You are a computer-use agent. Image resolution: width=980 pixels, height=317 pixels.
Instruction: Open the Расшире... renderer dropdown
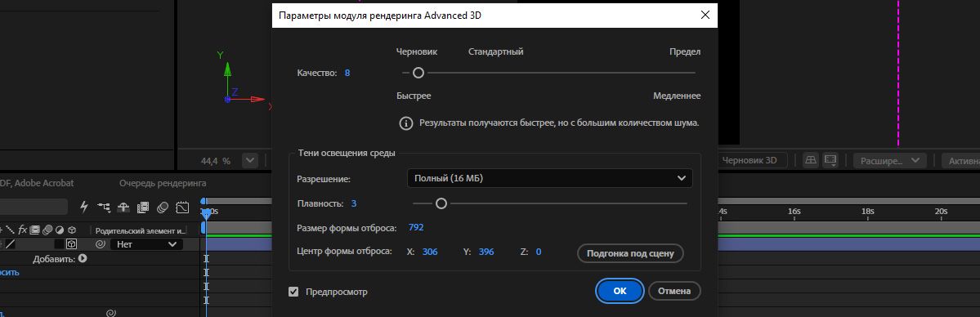pyautogui.click(x=889, y=161)
